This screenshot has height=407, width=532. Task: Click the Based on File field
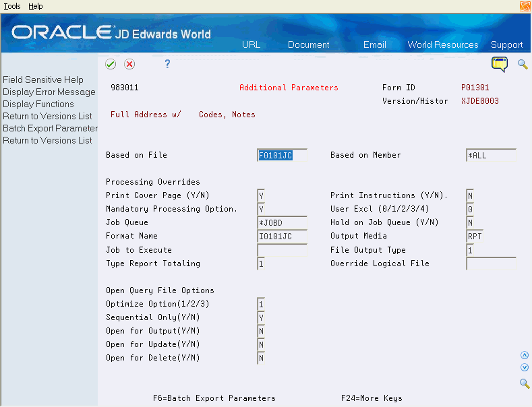282,156
